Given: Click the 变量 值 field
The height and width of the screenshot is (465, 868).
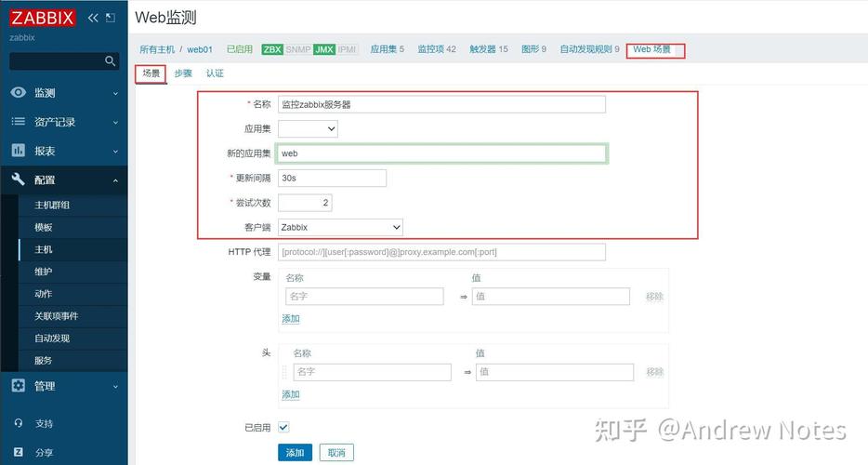Looking at the screenshot, I should point(551,297).
